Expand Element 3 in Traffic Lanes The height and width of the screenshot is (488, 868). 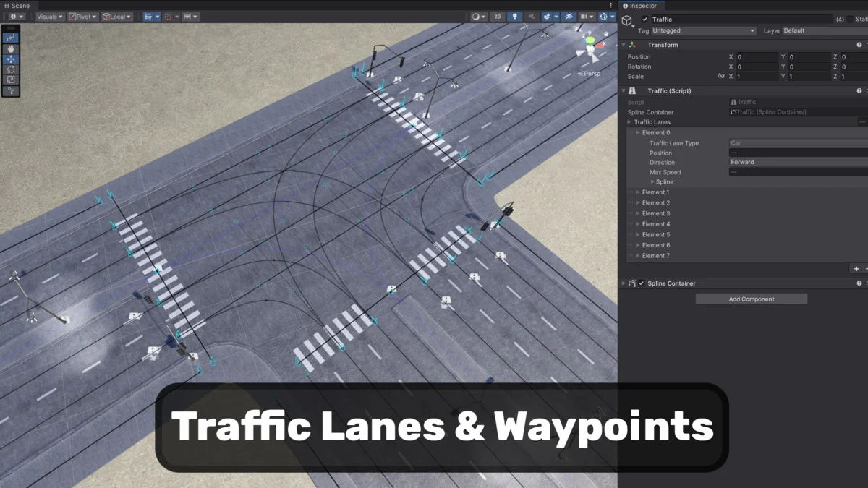click(x=637, y=213)
